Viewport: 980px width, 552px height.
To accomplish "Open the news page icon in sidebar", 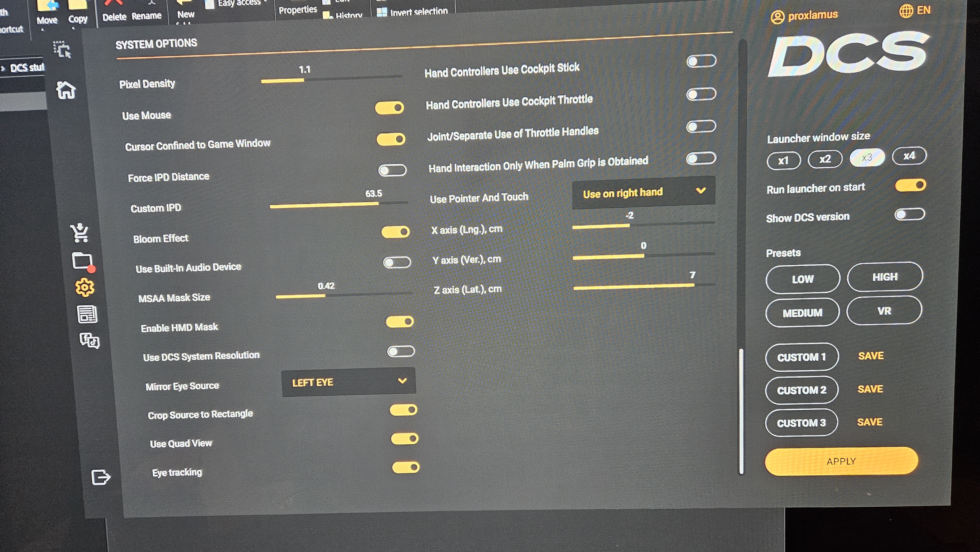I will (87, 314).
